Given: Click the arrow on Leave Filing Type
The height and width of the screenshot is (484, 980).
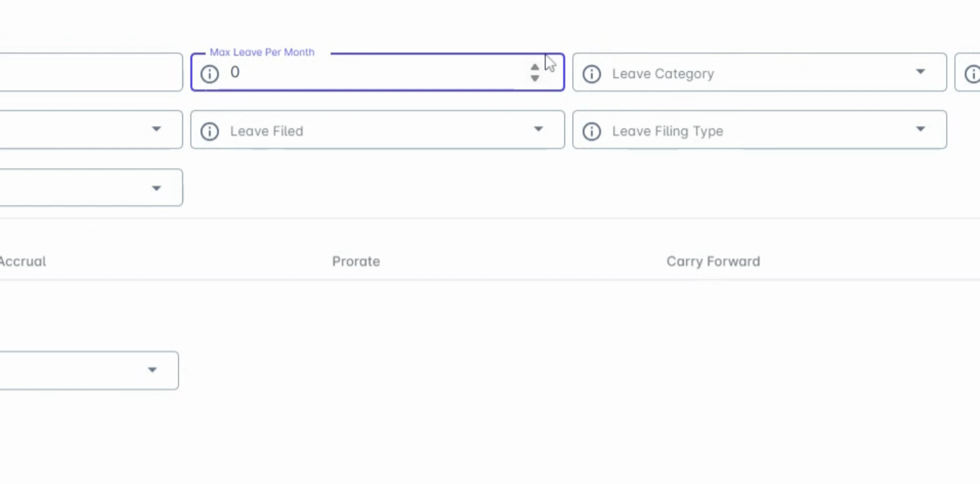Looking at the screenshot, I should point(920,130).
